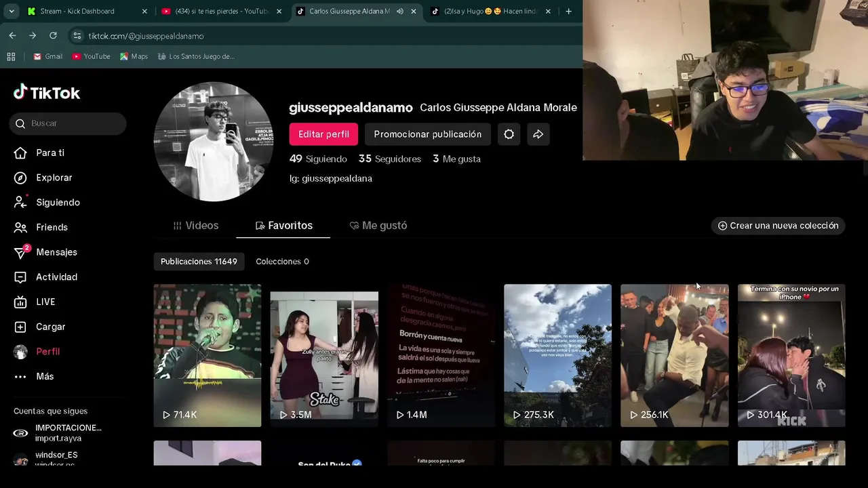Click the share profile arrow icon
The width and height of the screenshot is (868, 488).
click(x=538, y=134)
